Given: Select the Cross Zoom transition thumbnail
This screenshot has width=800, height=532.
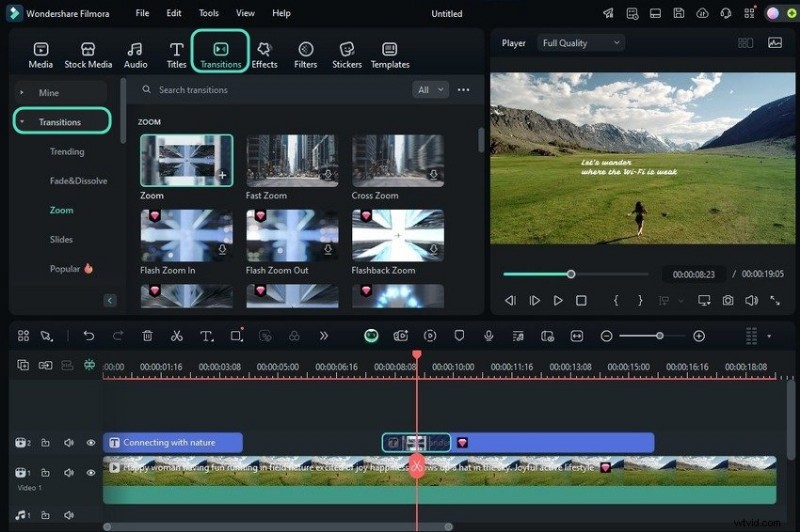Looking at the screenshot, I should click(398, 160).
